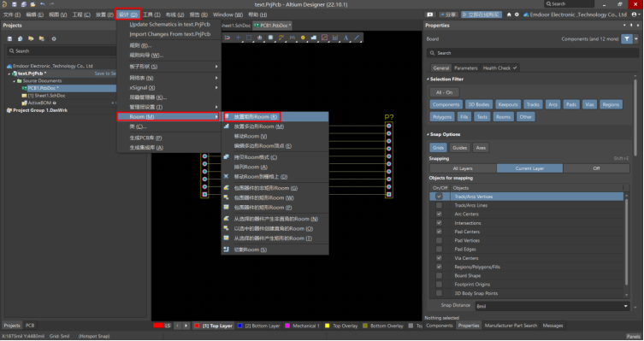The image size is (644, 341).
Task: Open the 工具 (T) menu
Action: pos(151,15)
